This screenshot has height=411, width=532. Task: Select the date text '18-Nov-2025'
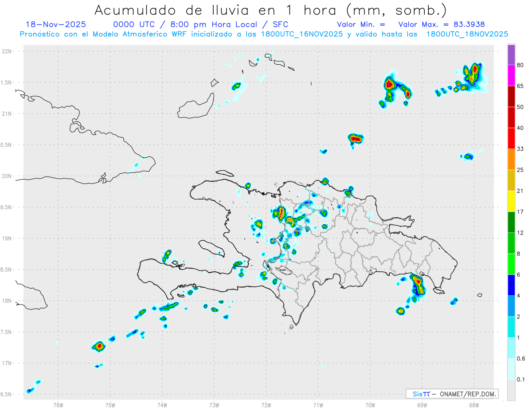(56, 24)
